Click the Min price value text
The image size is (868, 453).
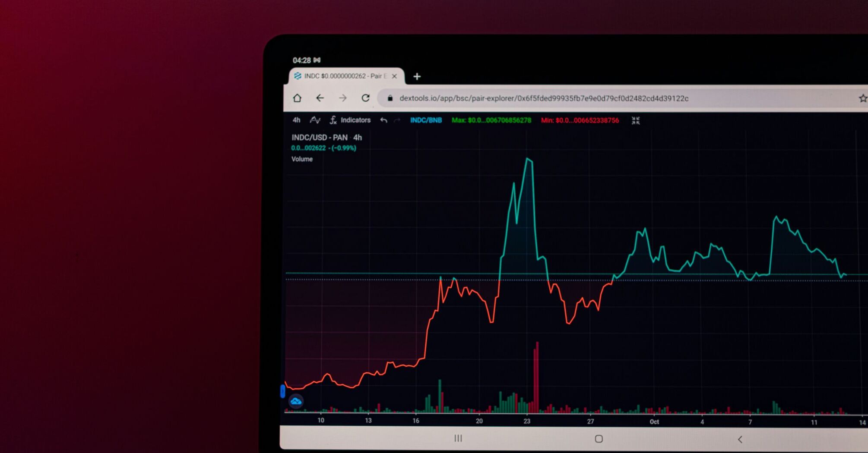[x=580, y=120]
